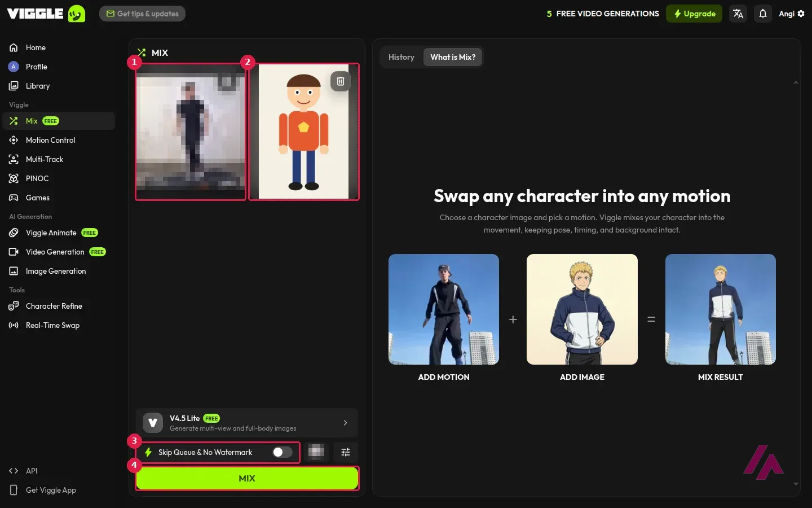Open account settings gear next to Angi
The image size is (812, 508).
(x=801, y=14)
